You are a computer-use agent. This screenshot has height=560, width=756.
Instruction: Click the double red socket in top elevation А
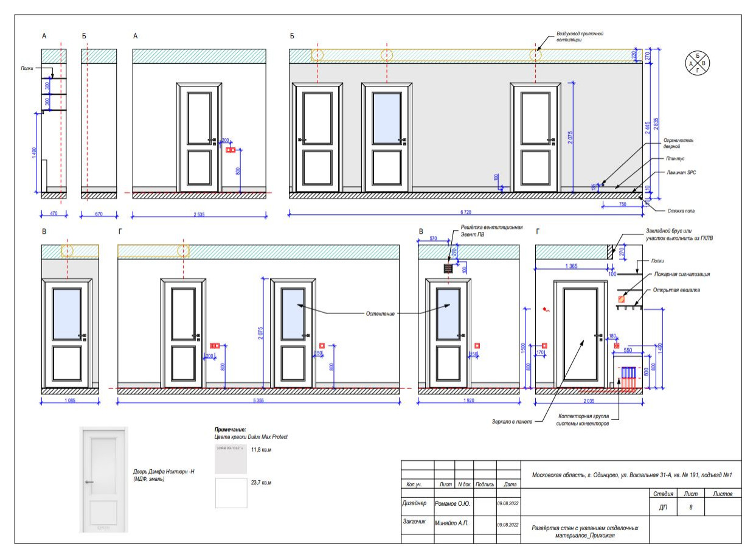[x=230, y=149]
